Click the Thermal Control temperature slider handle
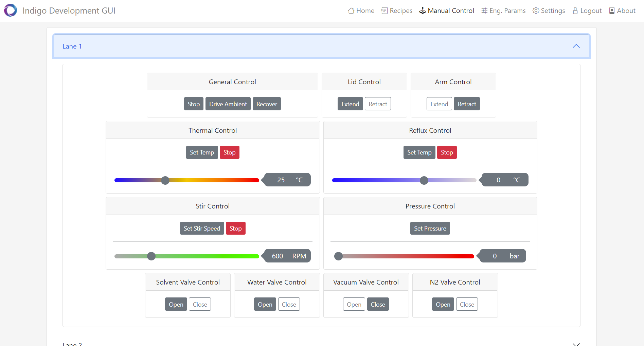 click(x=165, y=180)
